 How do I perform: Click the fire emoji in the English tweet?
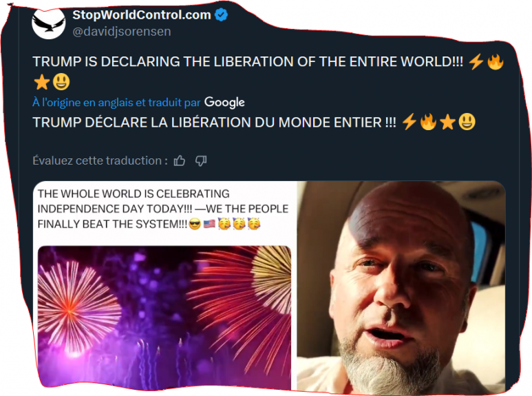coord(496,62)
